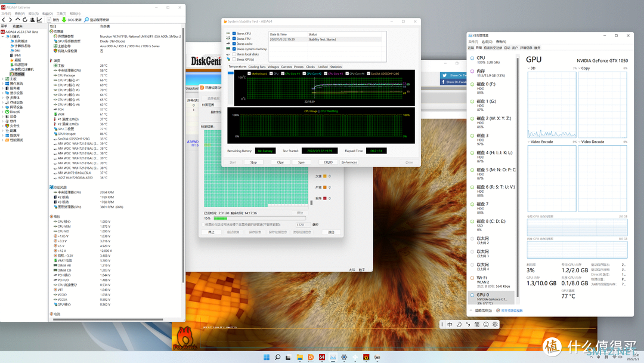Screen dimensions: 644x363
Task: Toggle Stress system memory checkbox
Action: pyautogui.click(x=234, y=49)
